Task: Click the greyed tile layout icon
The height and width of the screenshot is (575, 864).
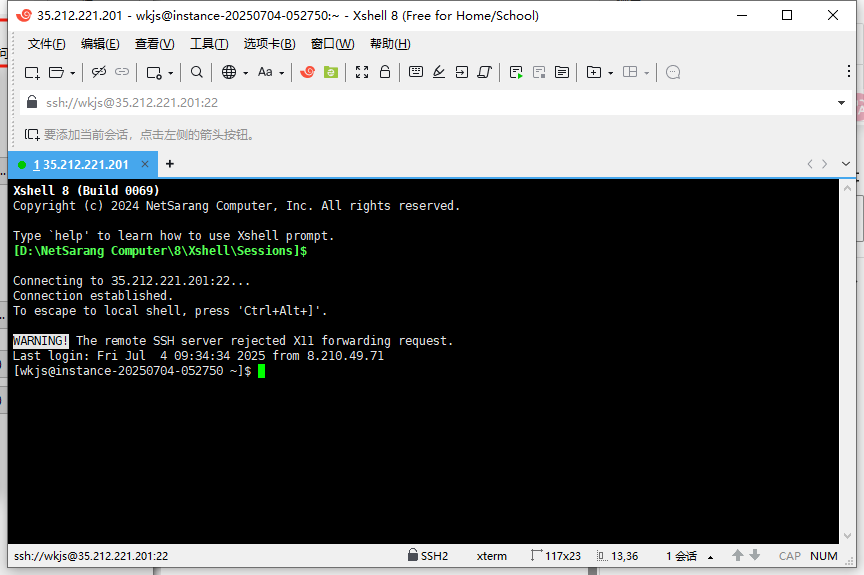Action: pos(630,72)
